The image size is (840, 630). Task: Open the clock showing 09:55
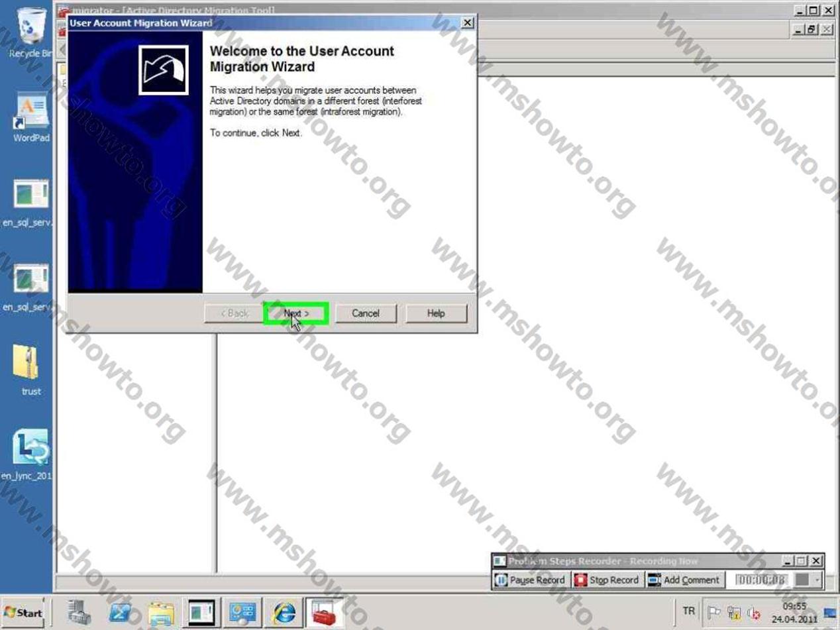coord(794,613)
